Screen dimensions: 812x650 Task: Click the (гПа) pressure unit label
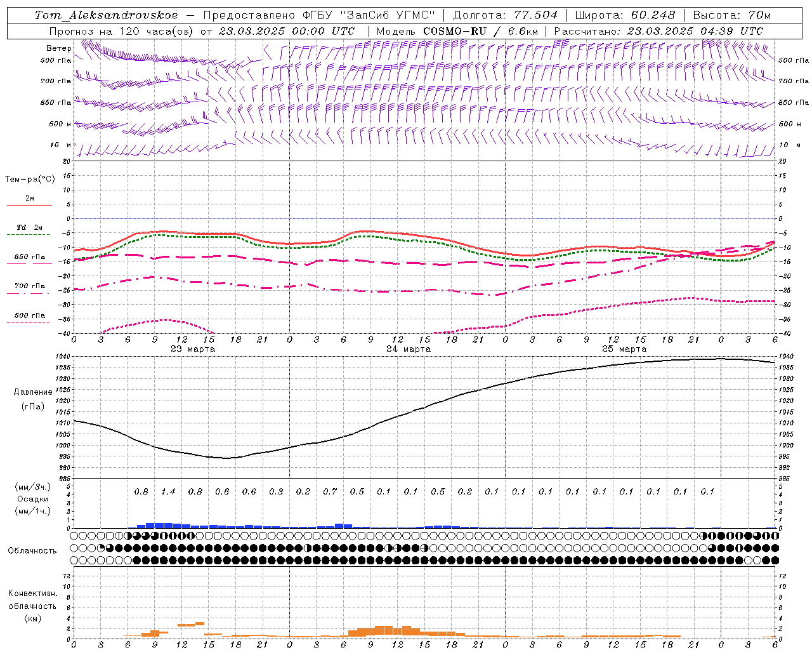(x=33, y=406)
